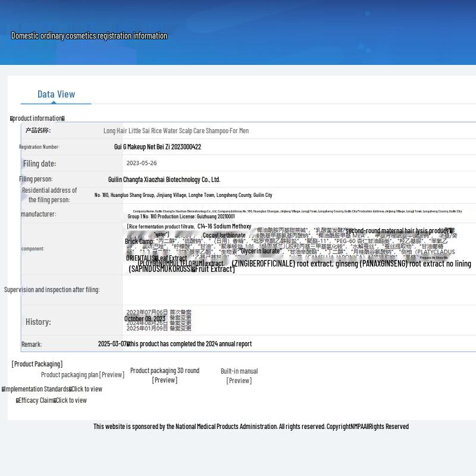This screenshot has width=476, height=476.
Task: Click the residential address No. 180 Huangluo value
Action: point(183,195)
